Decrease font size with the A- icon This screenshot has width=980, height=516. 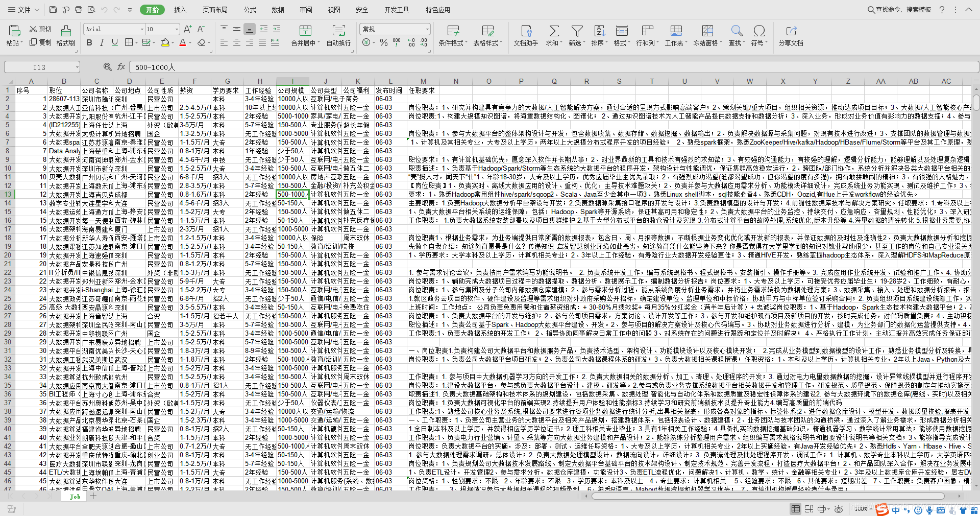click(201, 29)
